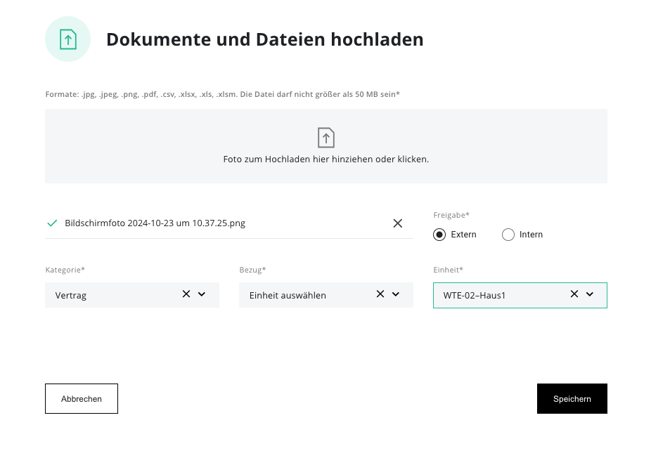Select the Extern radio button
Screen dimensions: 670x465
coord(439,234)
